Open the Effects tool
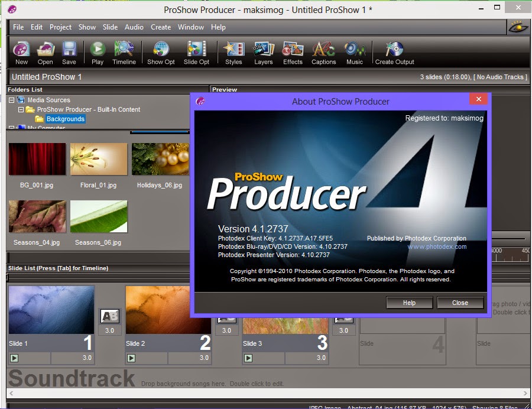The width and height of the screenshot is (532, 409). point(293,53)
